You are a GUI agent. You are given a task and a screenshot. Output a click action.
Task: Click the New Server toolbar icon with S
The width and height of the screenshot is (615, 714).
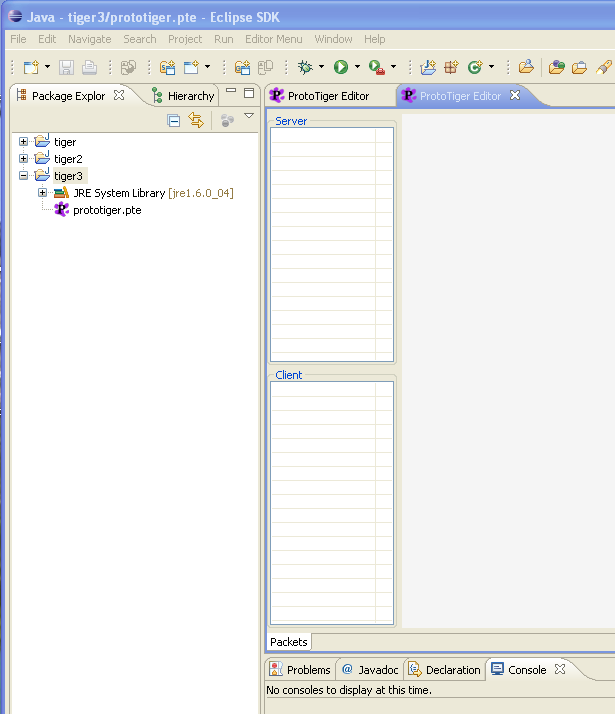[168, 67]
